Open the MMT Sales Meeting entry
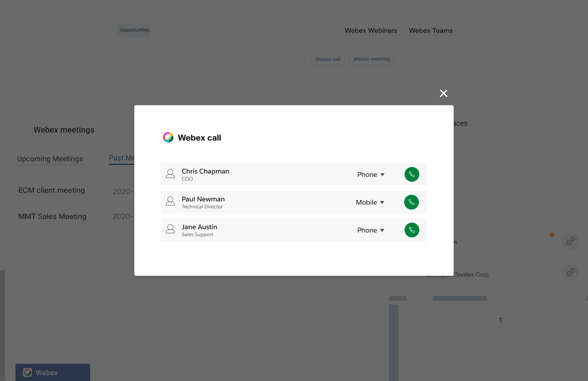588x381 pixels. [x=52, y=217]
